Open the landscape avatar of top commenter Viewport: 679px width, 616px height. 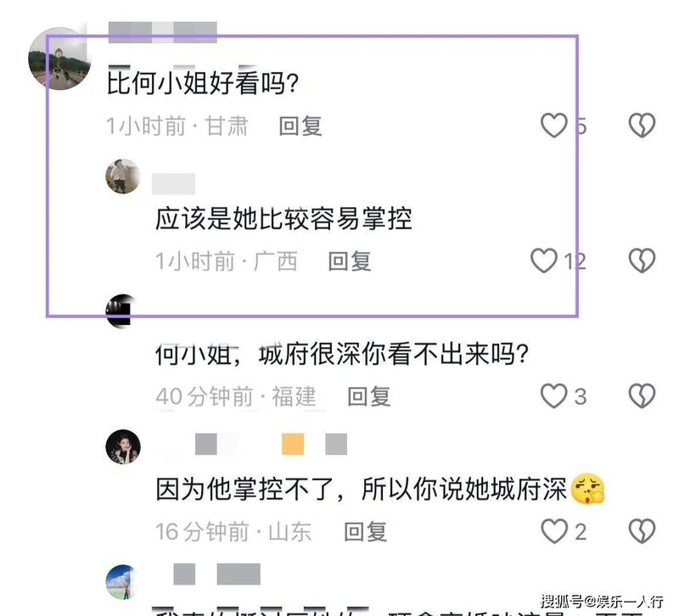59,59
